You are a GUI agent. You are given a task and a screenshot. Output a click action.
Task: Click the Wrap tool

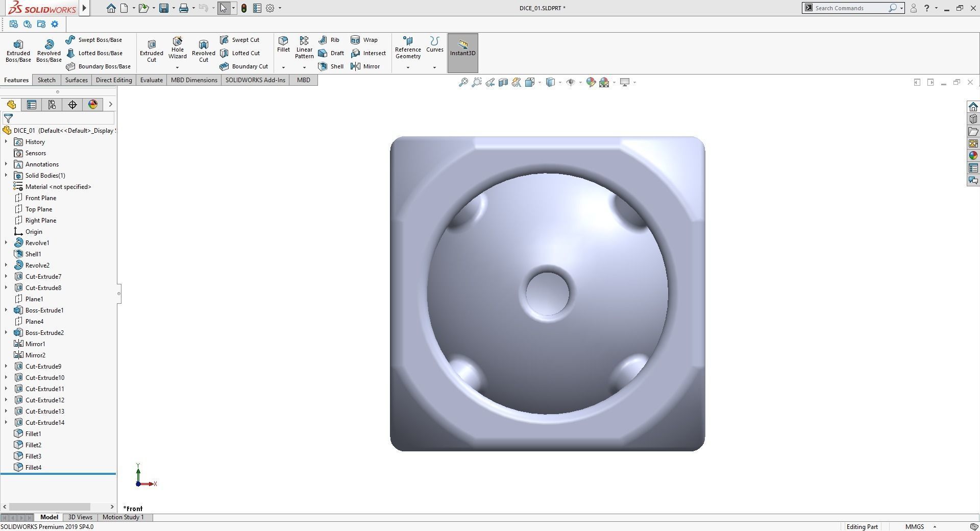click(364, 40)
